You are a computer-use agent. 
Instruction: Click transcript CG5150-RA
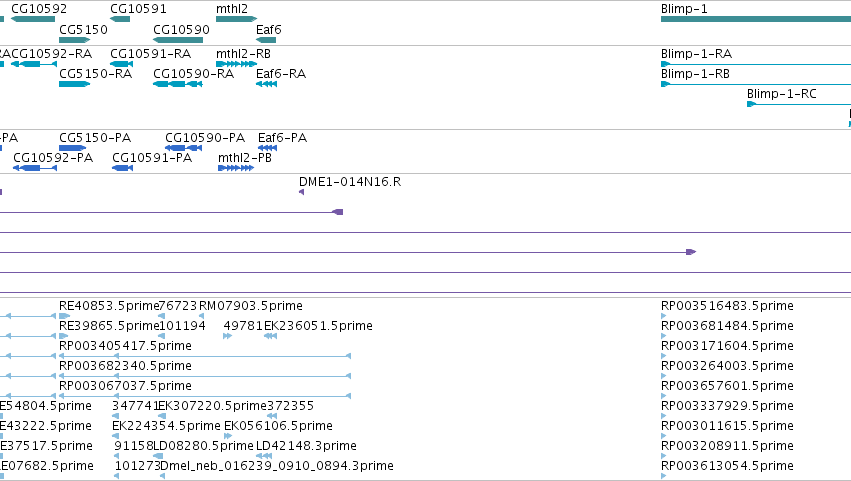click(x=96, y=74)
